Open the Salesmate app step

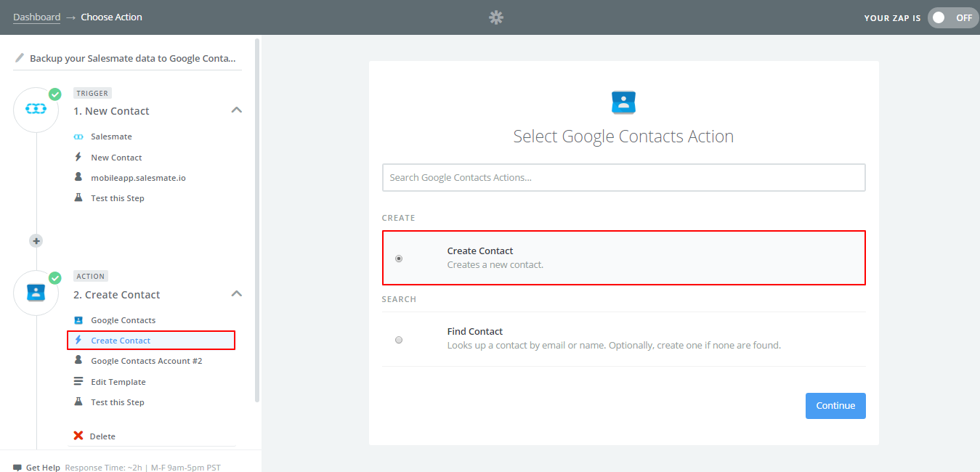coord(111,137)
